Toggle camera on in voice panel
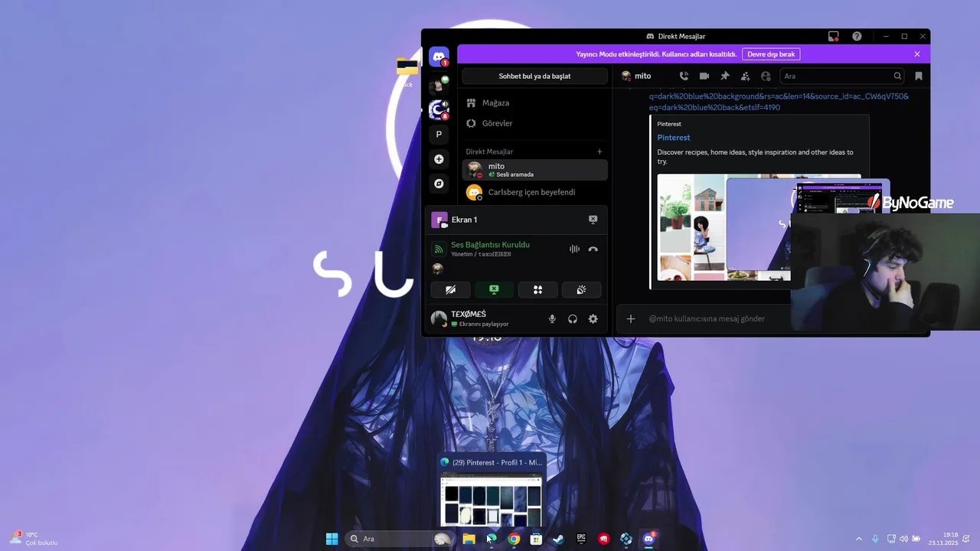Screen dimensions: 980x551 click(450, 289)
